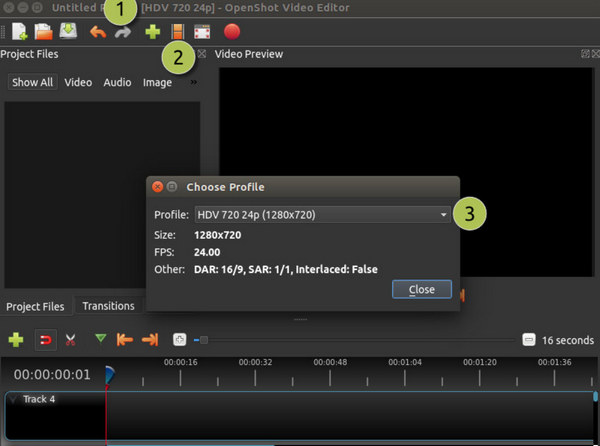Undock the Video Preview panel
The width and height of the screenshot is (600, 446).
pos(585,54)
